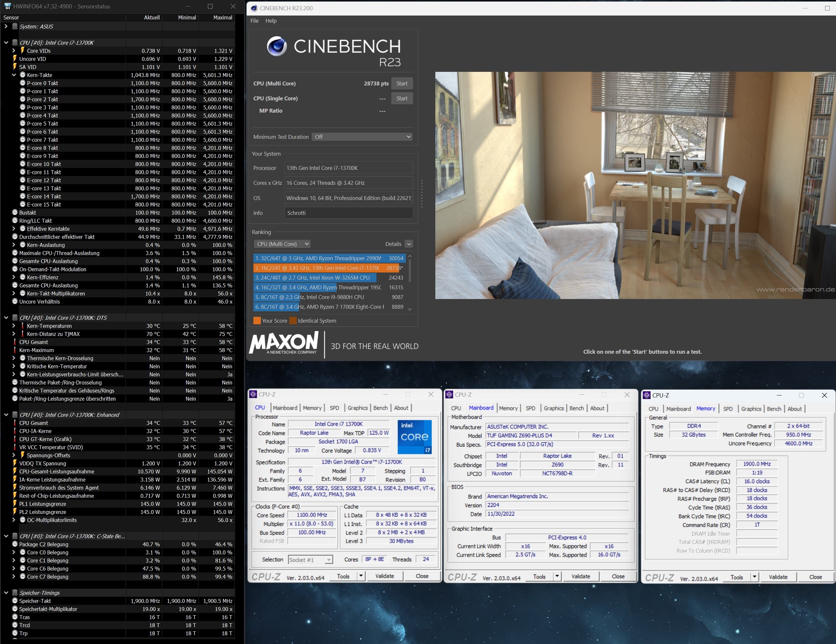Click the app icon of the CPU-Z Memory window
This screenshot has width=836, height=644.
pyautogui.click(x=647, y=395)
